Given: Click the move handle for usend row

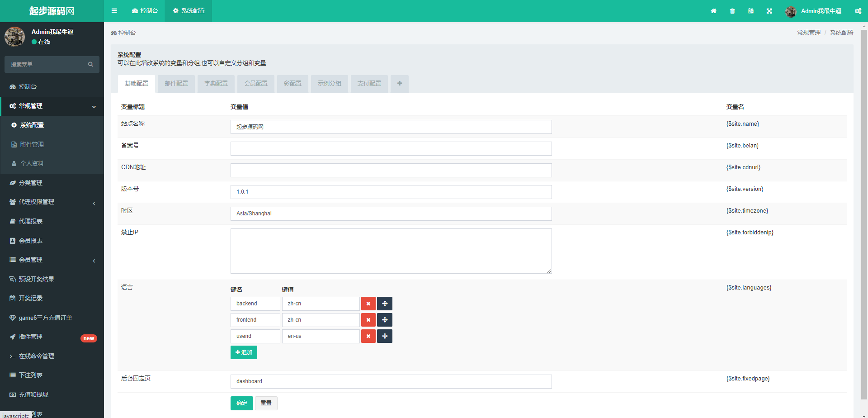Looking at the screenshot, I should (x=385, y=336).
